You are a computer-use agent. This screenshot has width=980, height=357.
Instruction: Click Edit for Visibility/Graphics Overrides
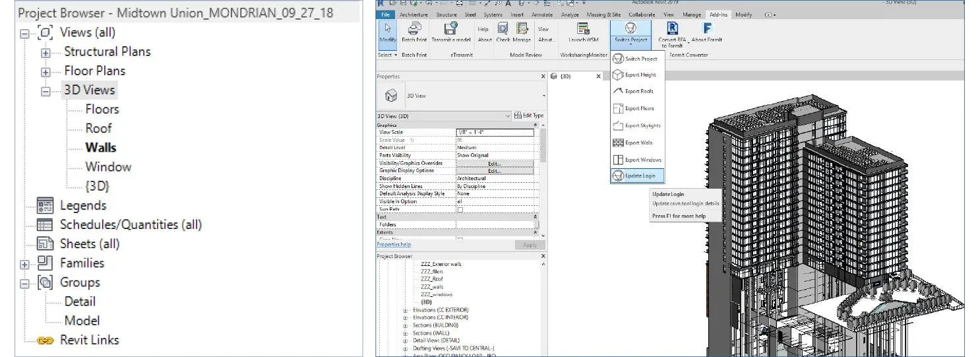[x=495, y=163]
